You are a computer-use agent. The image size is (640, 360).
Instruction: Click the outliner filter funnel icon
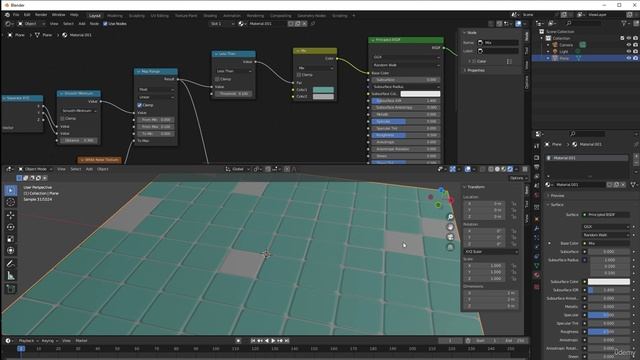pyautogui.click(x=624, y=24)
